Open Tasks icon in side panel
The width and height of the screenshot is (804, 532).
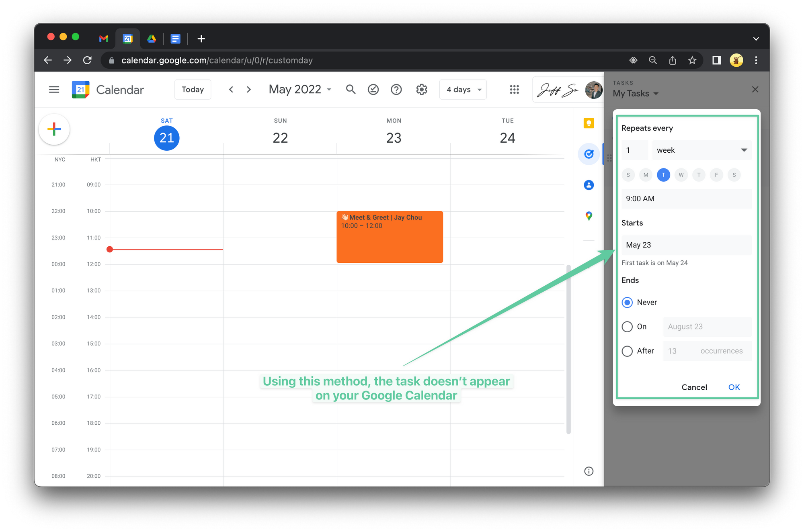pos(589,154)
